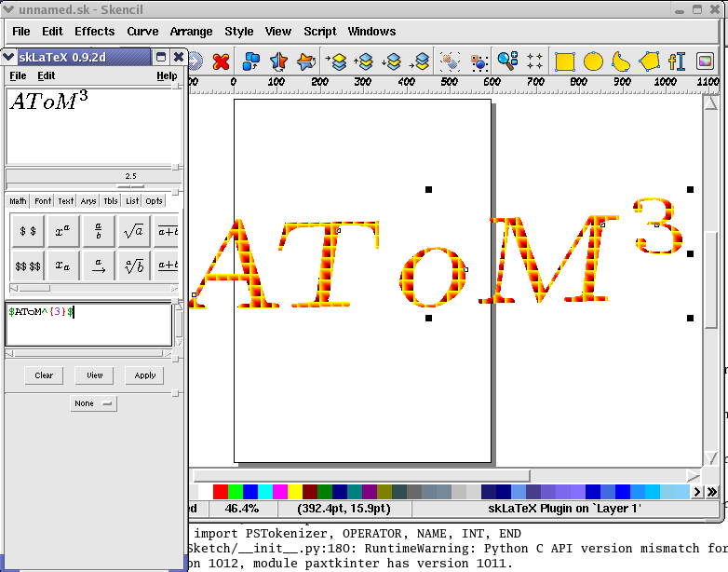
Task: Open the Windows menu
Action: [x=371, y=31]
